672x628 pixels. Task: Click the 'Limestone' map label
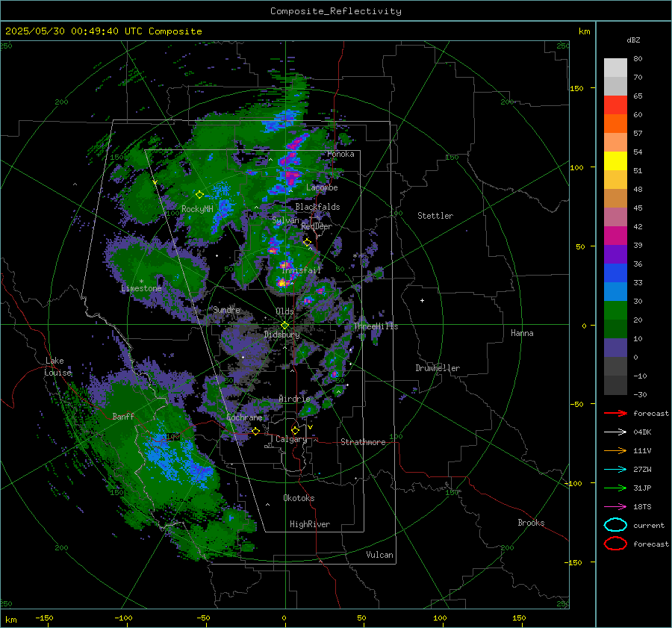(x=141, y=288)
